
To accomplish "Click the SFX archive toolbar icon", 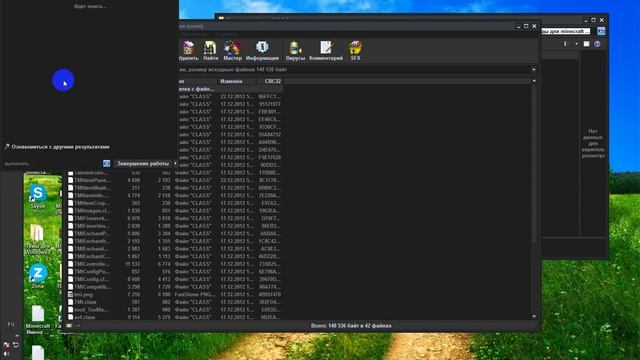I will (355, 51).
